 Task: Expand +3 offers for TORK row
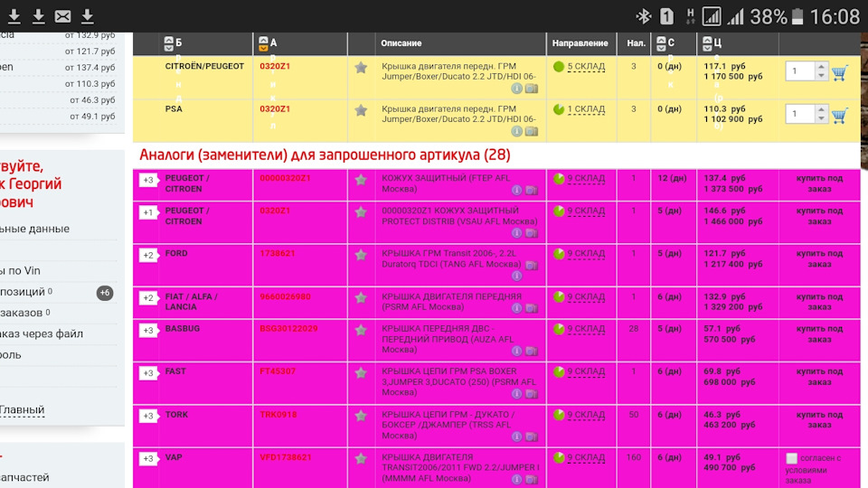pyautogui.click(x=148, y=416)
